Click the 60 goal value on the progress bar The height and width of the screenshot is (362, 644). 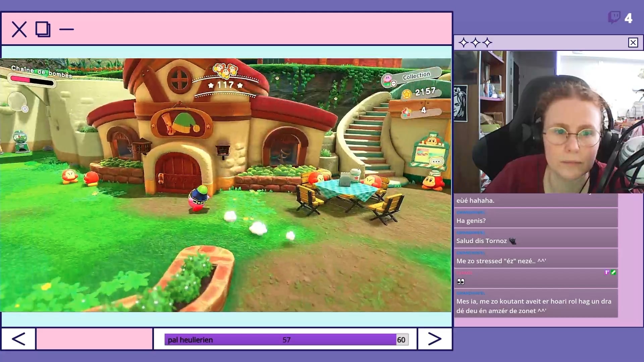point(401,340)
